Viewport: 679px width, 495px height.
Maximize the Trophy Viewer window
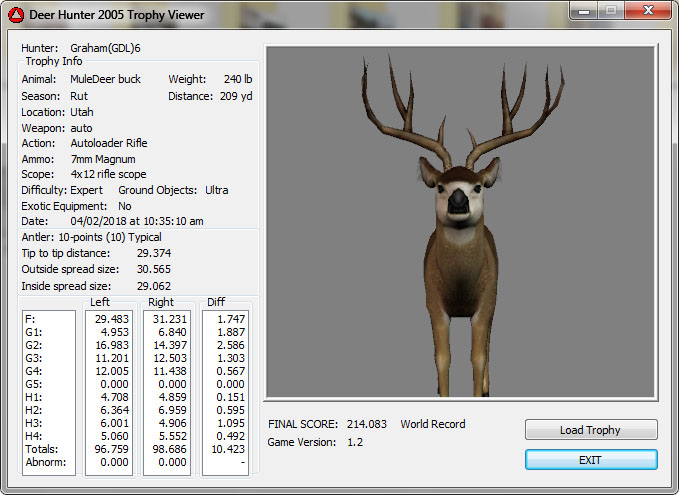612,12
